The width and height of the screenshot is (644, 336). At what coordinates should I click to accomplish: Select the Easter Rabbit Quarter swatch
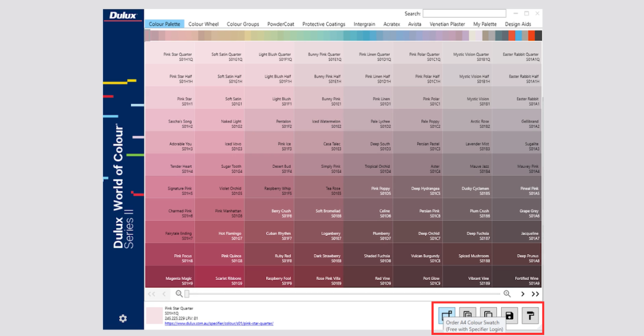coord(517,53)
